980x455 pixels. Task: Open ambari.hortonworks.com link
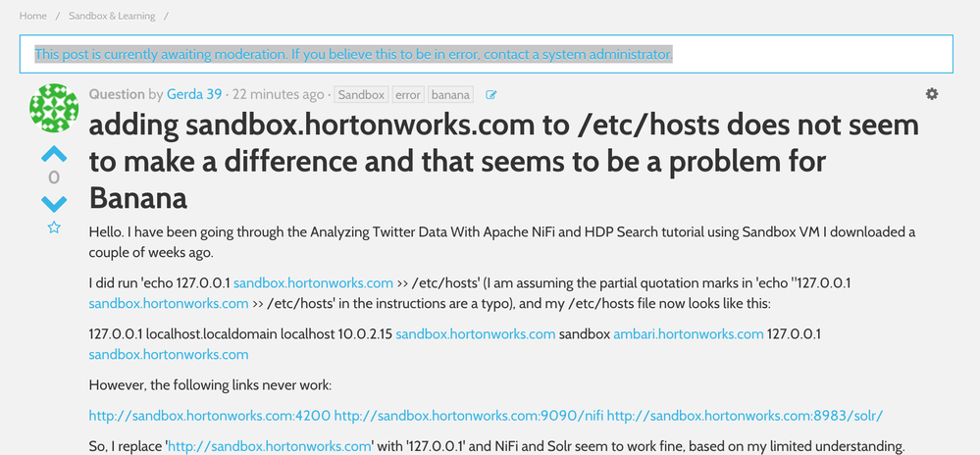tap(688, 334)
